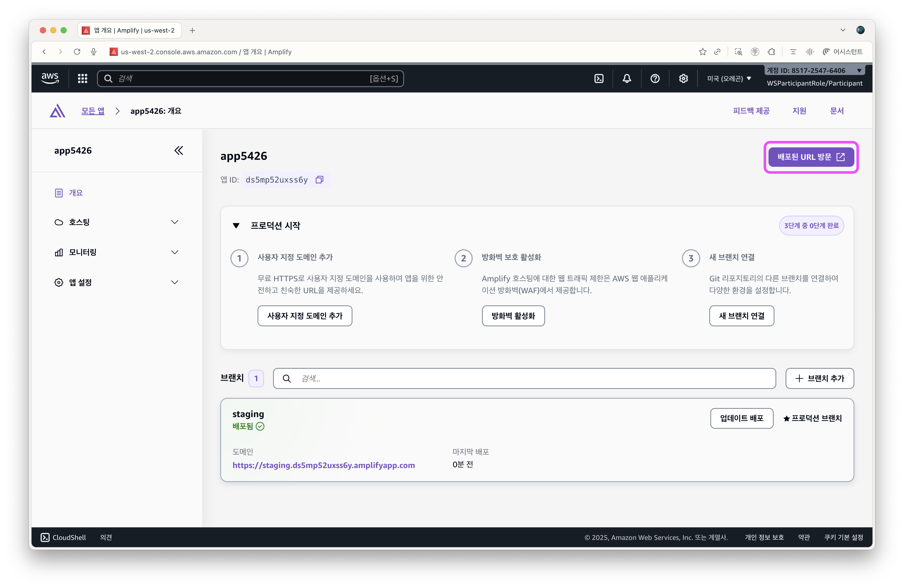Expand the 모니터링 sidebar section
The height and width of the screenshot is (588, 904).
coord(116,252)
